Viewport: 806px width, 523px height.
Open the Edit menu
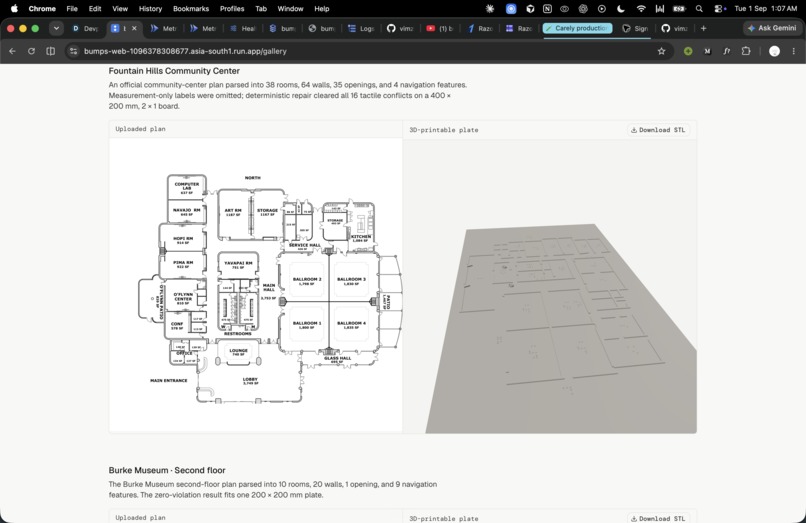[95, 9]
